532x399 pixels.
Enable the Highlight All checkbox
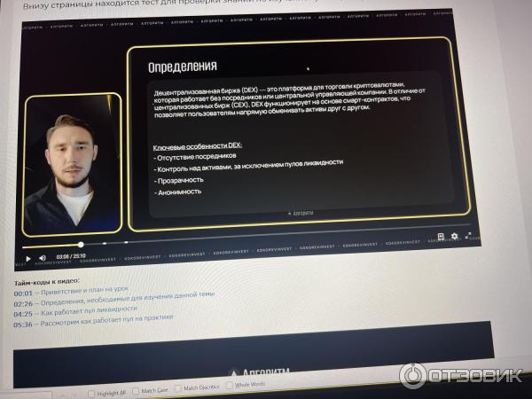[91, 394]
